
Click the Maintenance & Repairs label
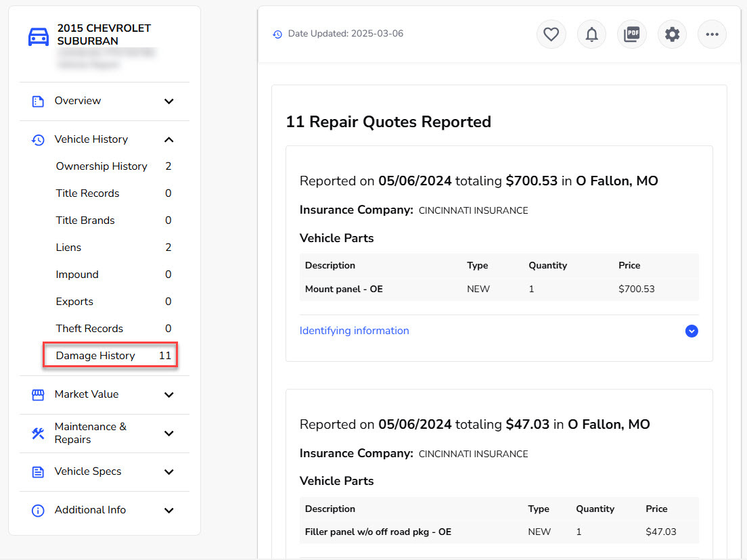(x=91, y=433)
